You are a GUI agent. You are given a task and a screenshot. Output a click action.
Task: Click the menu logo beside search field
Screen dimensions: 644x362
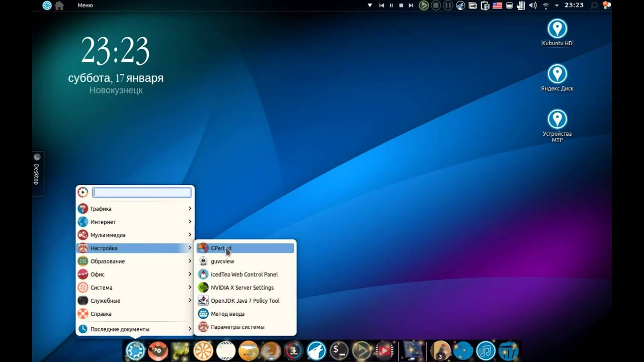83,192
